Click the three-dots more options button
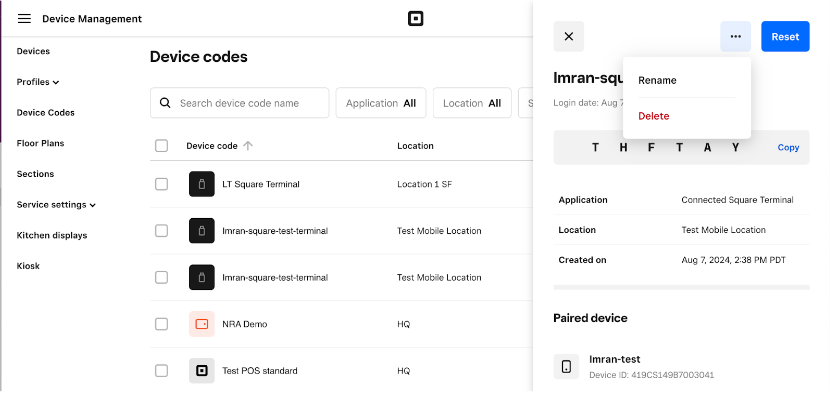The width and height of the screenshot is (830, 395). click(735, 37)
